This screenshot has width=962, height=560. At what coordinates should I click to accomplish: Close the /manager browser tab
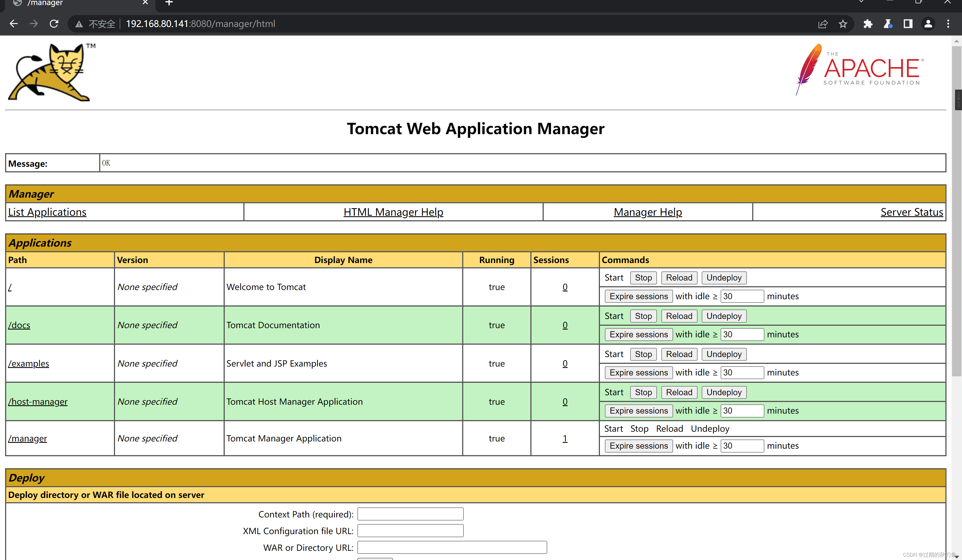[x=145, y=3]
